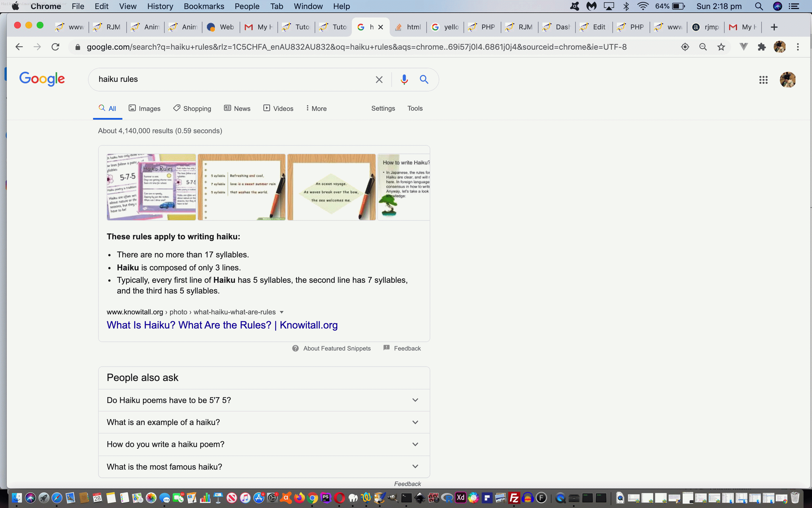Clear the search box with the X

[x=379, y=80]
